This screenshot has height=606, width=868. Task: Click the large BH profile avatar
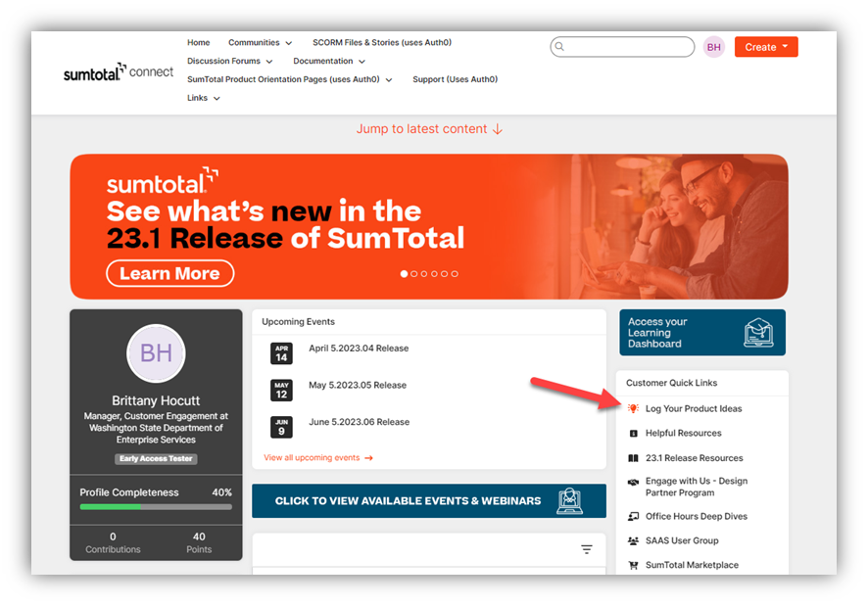(x=156, y=353)
